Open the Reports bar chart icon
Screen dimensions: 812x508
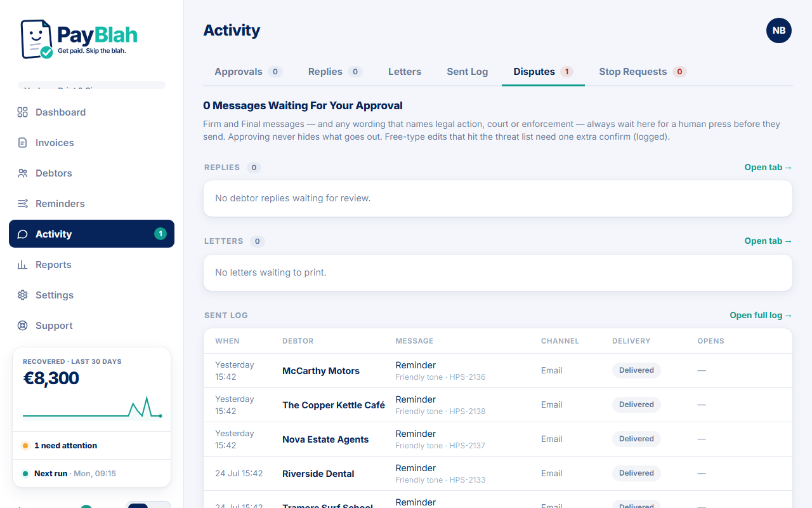point(23,265)
